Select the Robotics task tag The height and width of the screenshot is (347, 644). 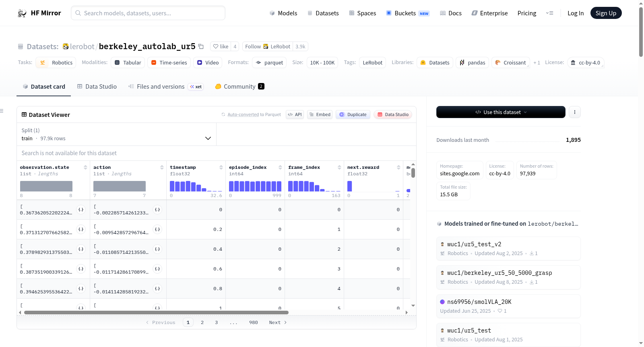click(56, 62)
